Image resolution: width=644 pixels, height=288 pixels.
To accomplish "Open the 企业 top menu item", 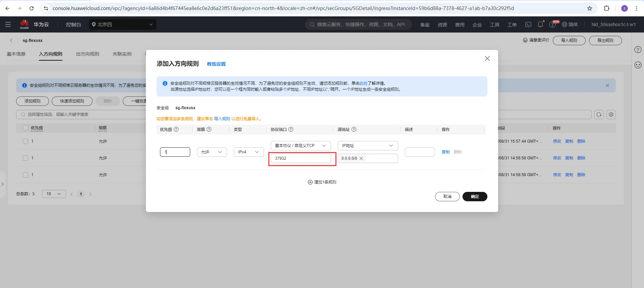I will coord(477,25).
